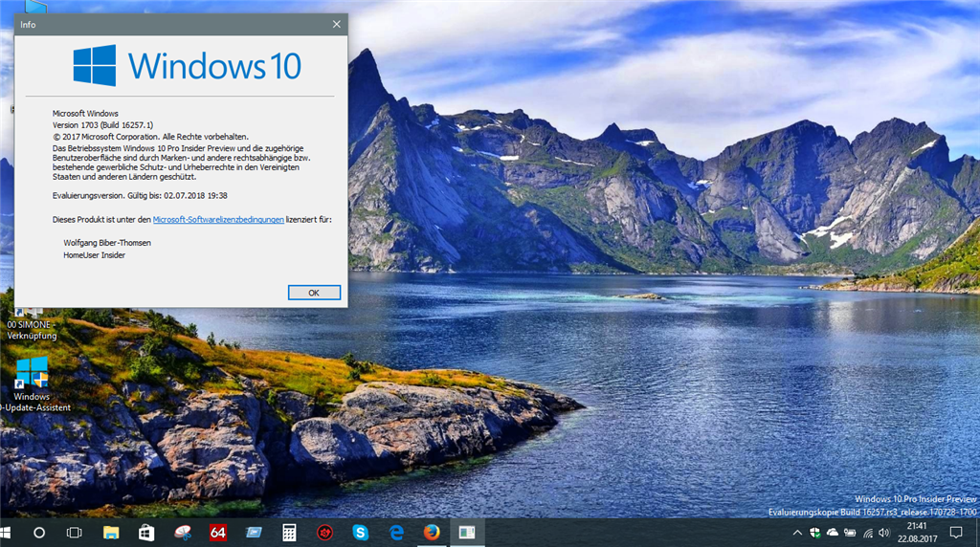980x547 pixels.
Task: Open the Microsoft Store taskbar icon
Action: 146,533
